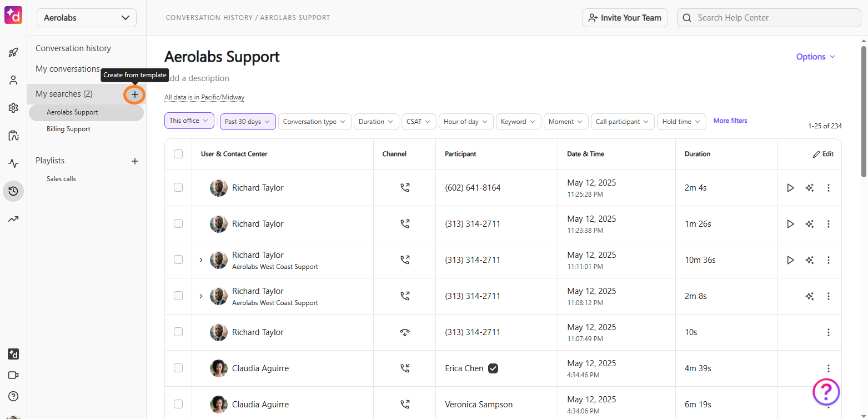Open the pulse line icon in the sidebar
The image size is (868, 419).
pyautogui.click(x=13, y=163)
